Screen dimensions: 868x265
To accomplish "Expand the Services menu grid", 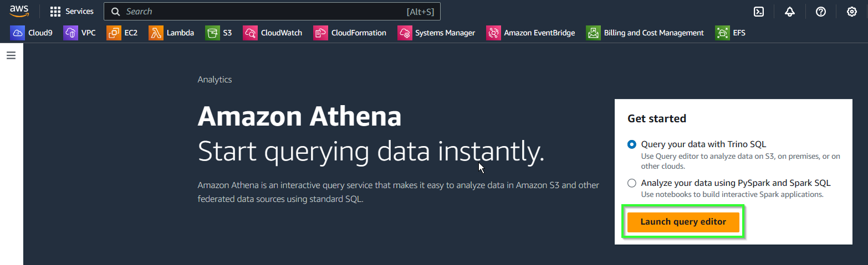I will [72, 12].
